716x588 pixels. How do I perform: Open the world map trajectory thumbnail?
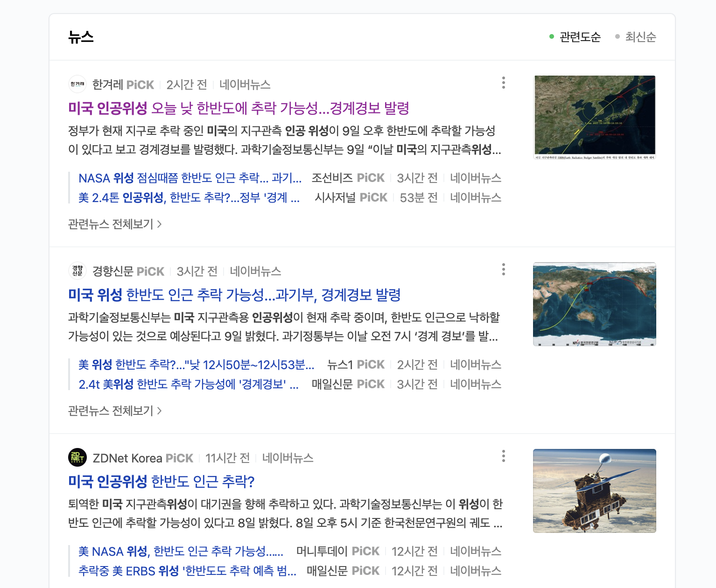pos(595,304)
